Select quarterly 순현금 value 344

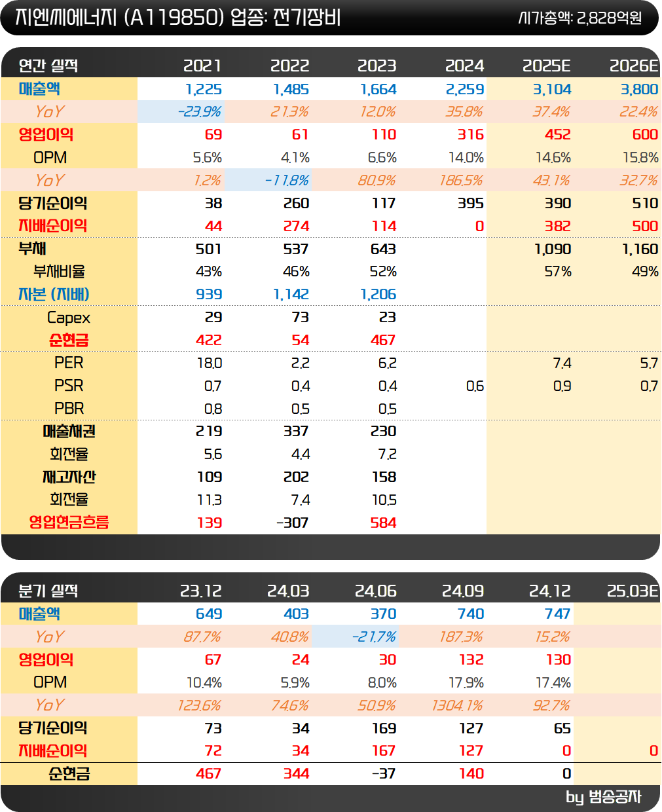(296, 773)
